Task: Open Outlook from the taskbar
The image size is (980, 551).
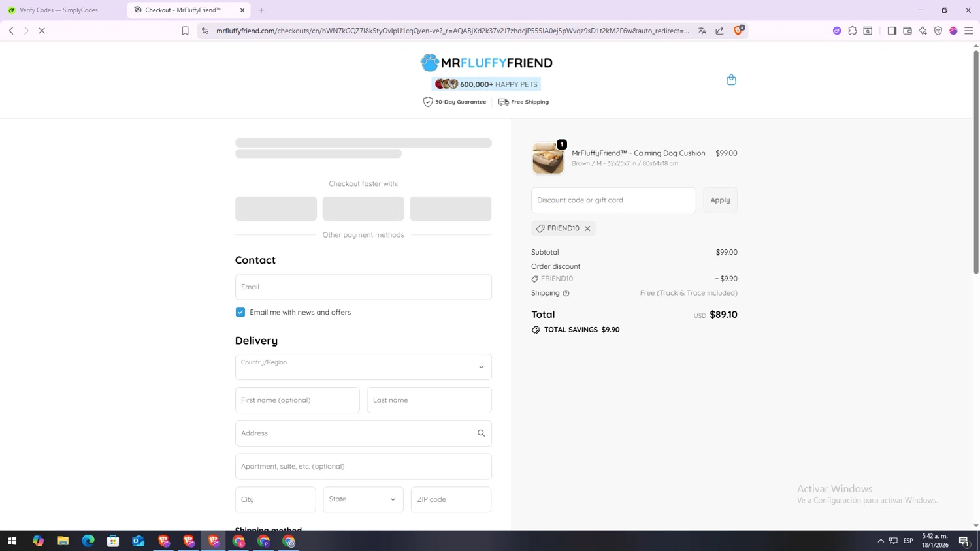Action: point(138,541)
